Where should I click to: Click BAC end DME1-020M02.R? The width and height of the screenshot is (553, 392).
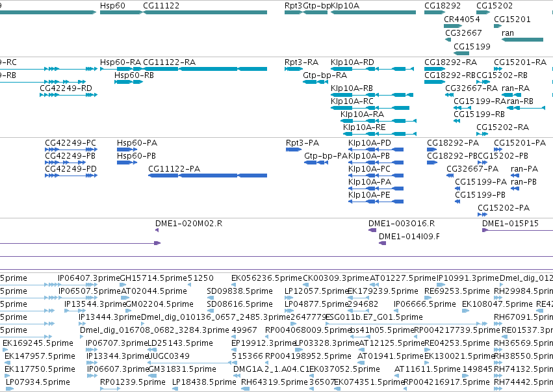[x=188, y=224]
